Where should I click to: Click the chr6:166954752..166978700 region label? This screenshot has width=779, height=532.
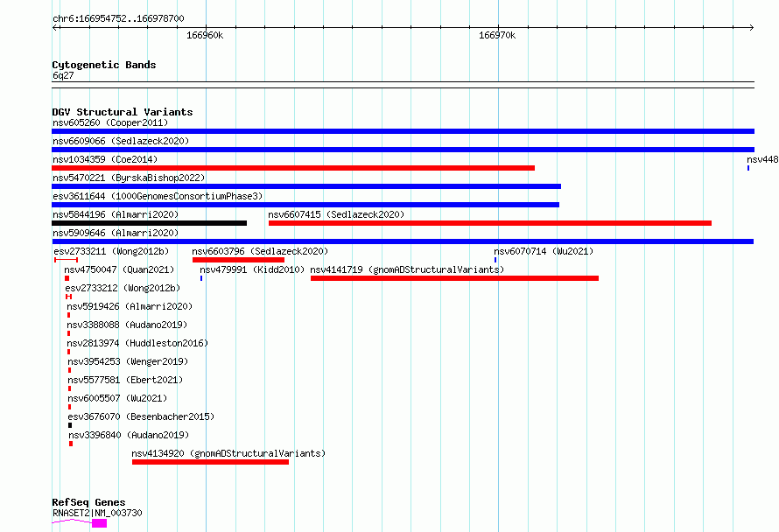[x=118, y=18]
